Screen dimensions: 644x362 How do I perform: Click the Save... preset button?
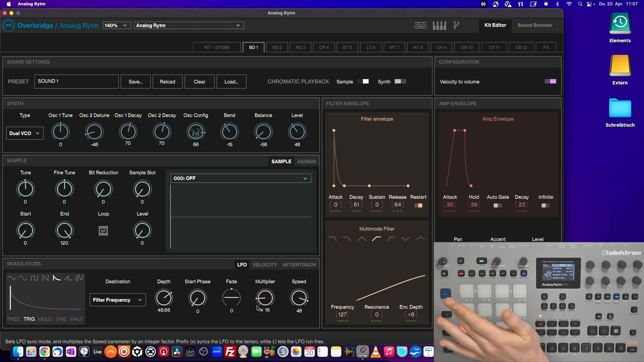136,82
